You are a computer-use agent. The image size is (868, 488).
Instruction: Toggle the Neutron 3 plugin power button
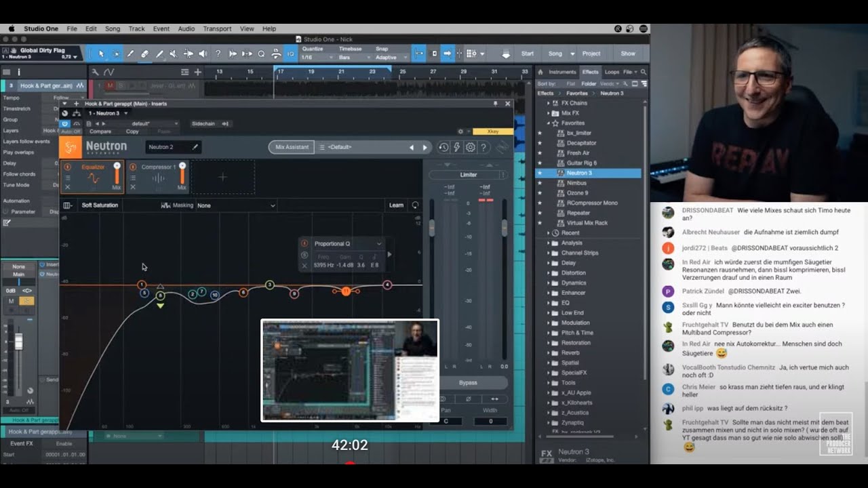coord(65,124)
